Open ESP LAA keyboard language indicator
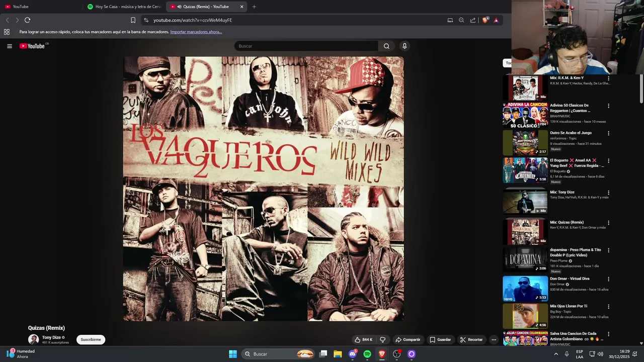644x362 pixels. [x=580, y=354]
